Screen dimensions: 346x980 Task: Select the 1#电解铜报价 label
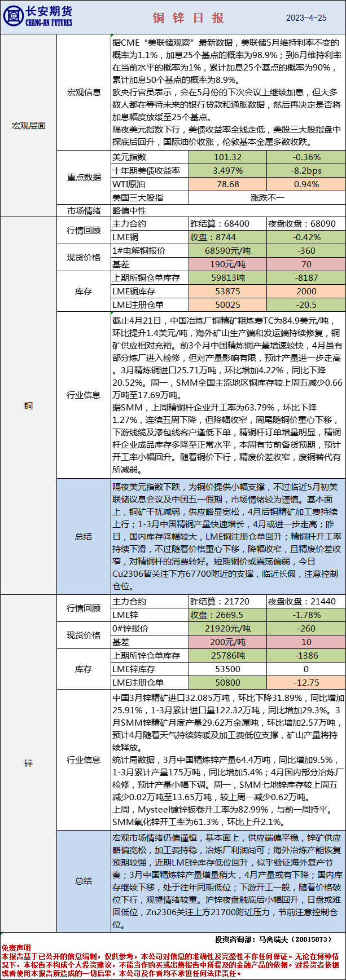tap(150, 250)
